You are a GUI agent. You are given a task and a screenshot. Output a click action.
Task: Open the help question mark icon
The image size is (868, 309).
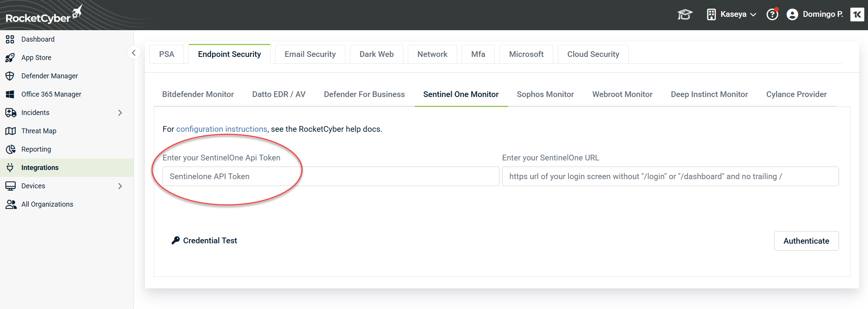pos(772,15)
